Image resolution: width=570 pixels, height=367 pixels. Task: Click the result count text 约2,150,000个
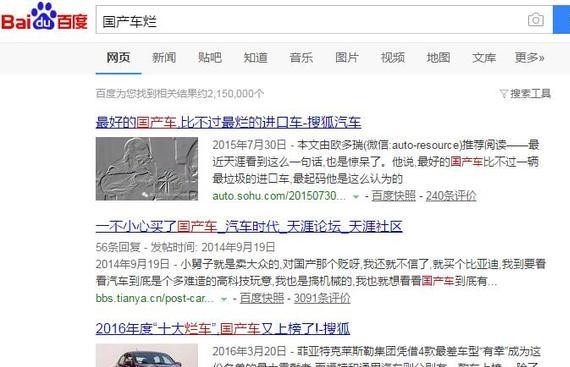coord(230,94)
